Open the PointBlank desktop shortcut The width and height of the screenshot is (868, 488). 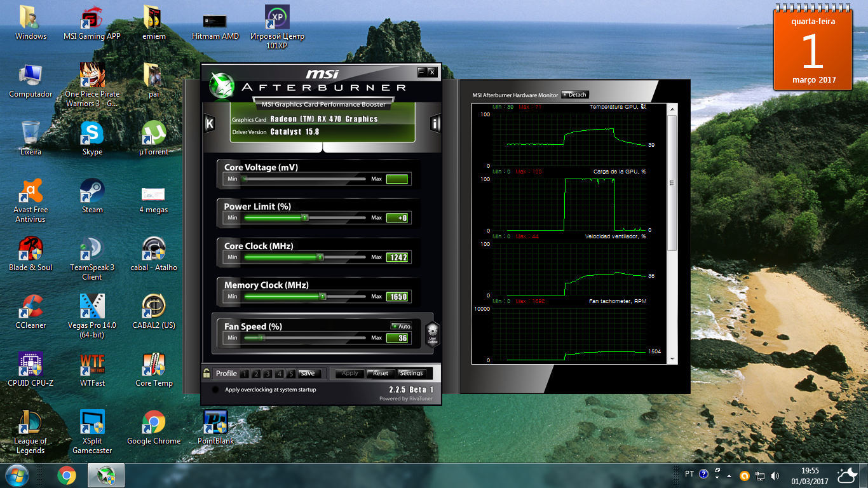click(215, 427)
